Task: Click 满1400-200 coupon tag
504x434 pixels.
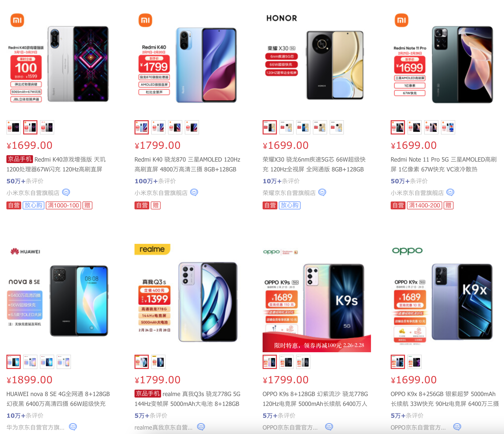Action: click(424, 205)
